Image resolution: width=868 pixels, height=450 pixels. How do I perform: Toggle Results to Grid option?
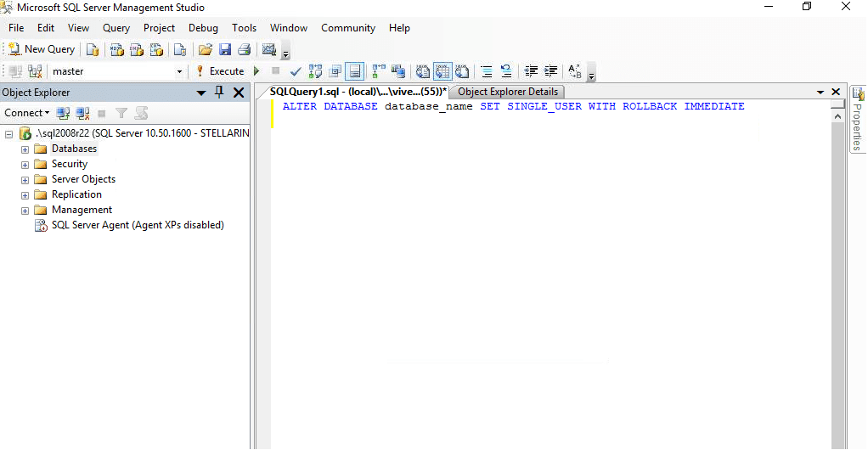(442, 71)
